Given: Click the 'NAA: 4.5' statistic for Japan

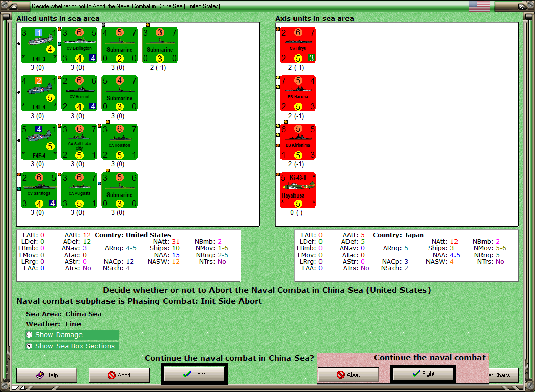Looking at the screenshot, I should click(446, 255).
